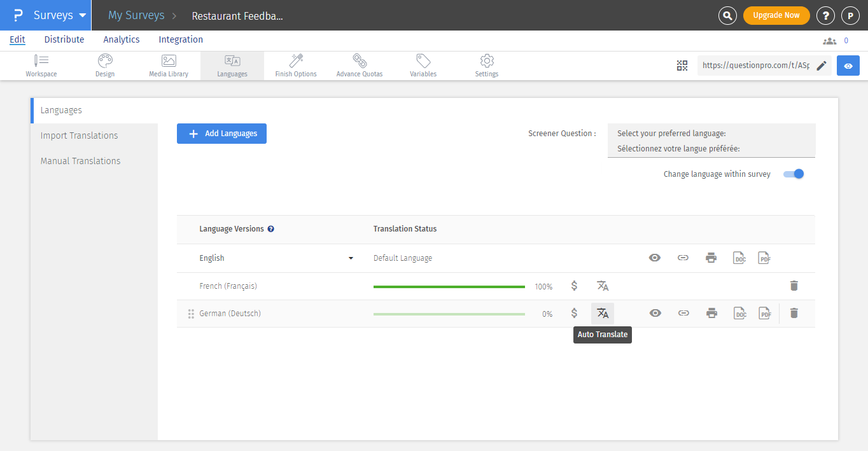Image resolution: width=868 pixels, height=451 pixels.
Task: Select the Languages toolbar item
Action: [x=232, y=66]
